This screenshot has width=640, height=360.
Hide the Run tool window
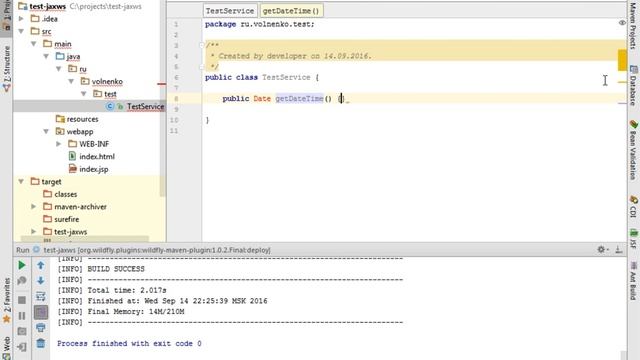(619, 249)
